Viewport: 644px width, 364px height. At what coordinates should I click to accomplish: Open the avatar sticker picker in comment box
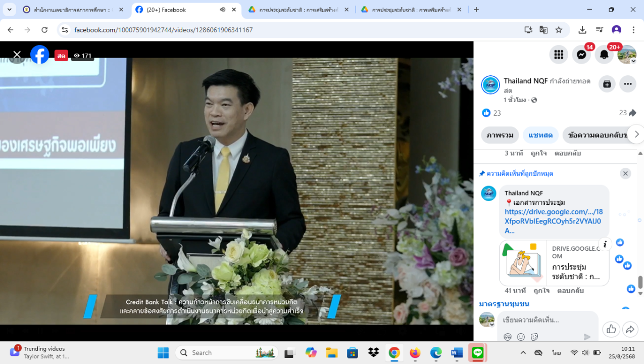click(508, 337)
